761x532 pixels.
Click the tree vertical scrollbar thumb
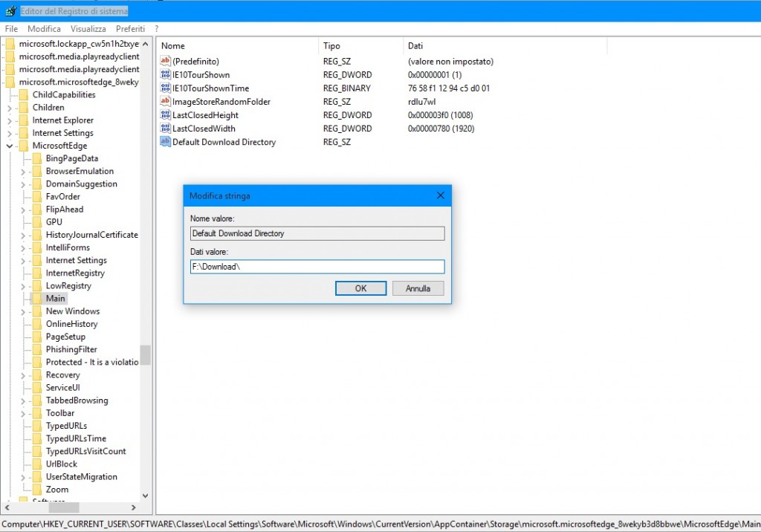145,355
